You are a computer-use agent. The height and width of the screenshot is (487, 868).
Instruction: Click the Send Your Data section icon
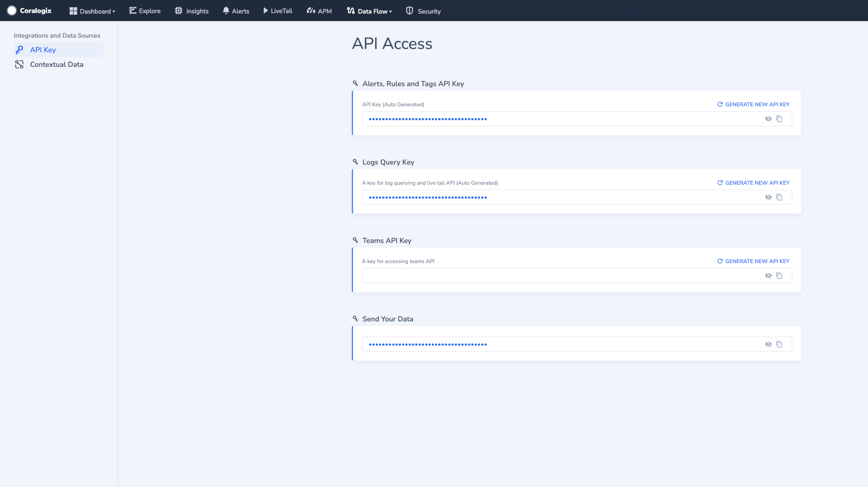(x=355, y=318)
